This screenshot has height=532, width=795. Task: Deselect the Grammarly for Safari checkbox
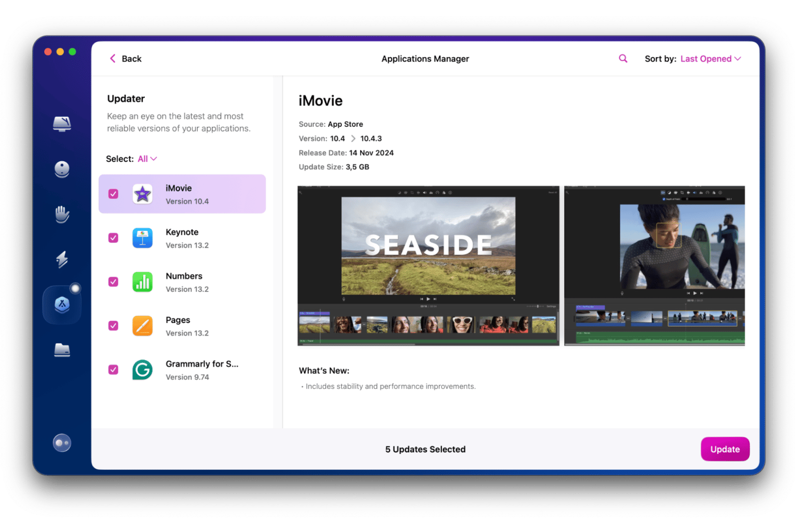(113, 370)
